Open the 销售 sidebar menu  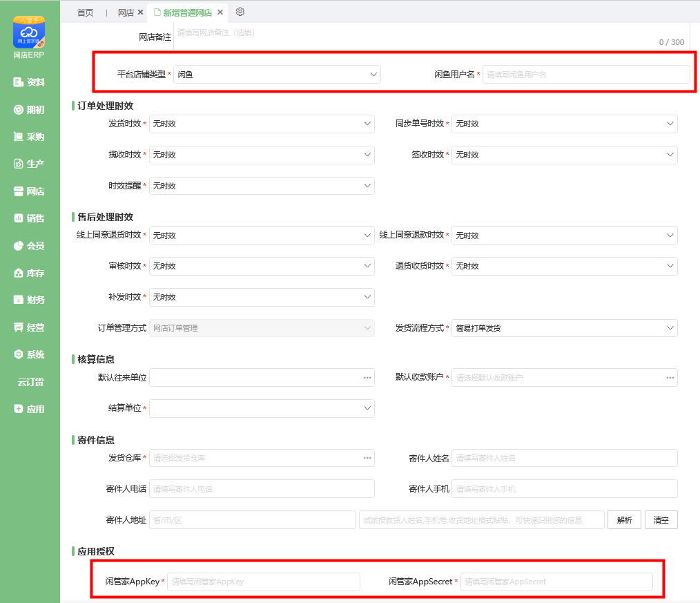30,218
